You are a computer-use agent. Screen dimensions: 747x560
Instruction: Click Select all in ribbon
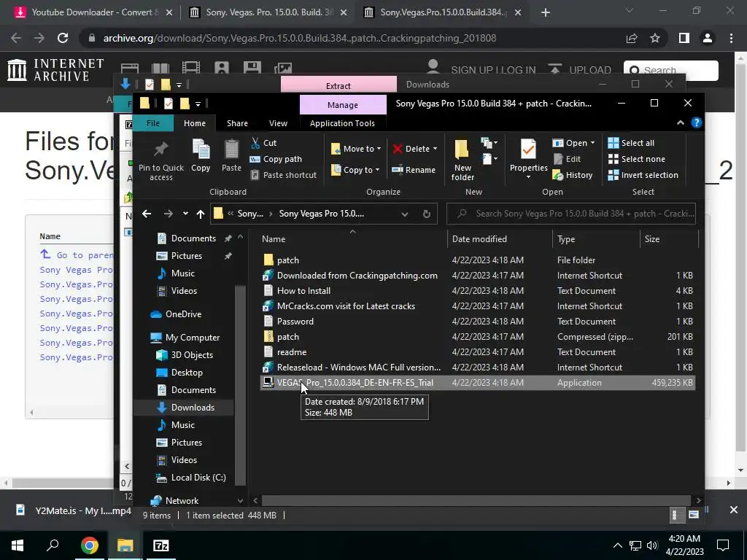click(631, 143)
